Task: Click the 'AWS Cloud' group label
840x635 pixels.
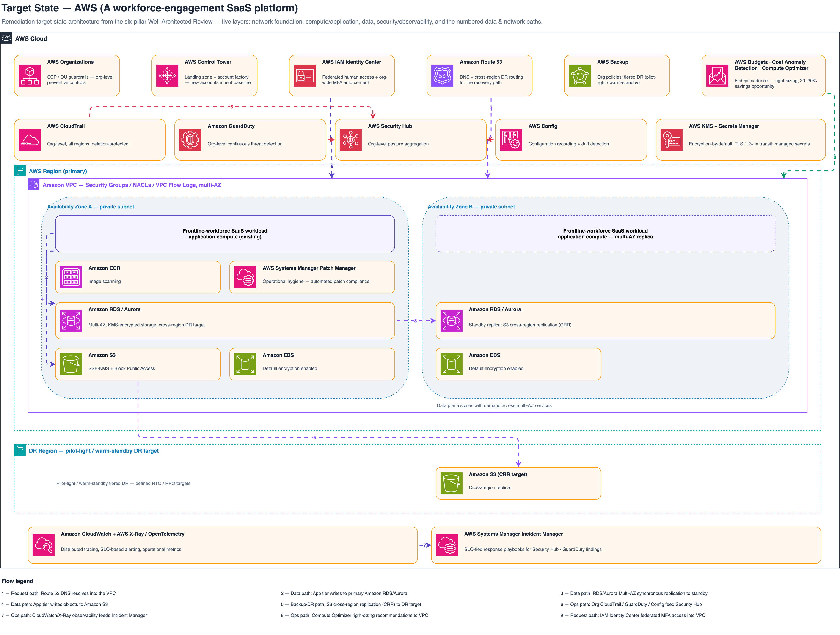Action: click(x=31, y=39)
